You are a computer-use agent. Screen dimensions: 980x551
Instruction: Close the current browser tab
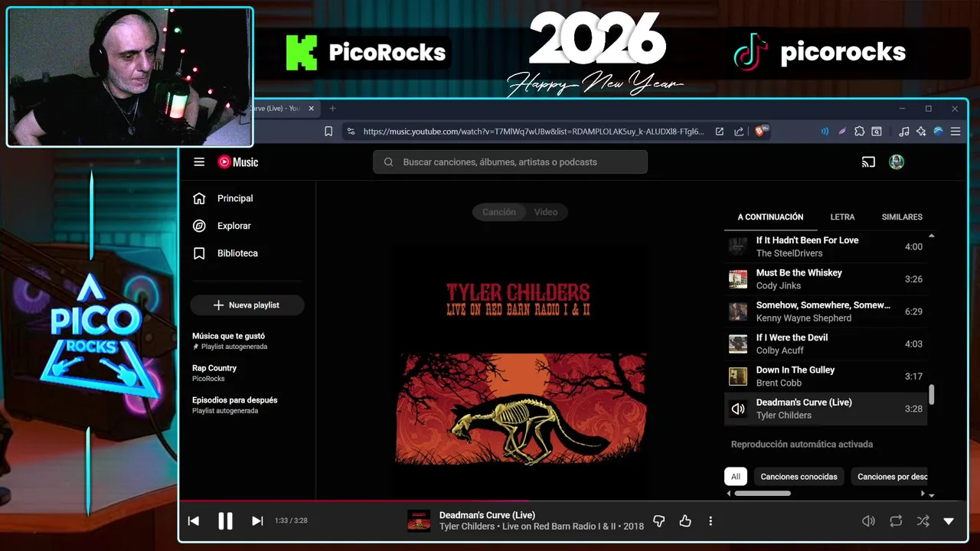(311, 109)
